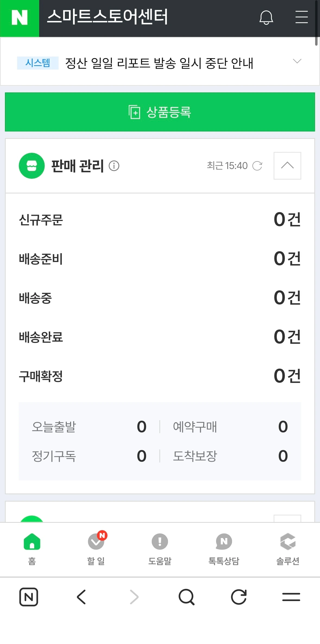Refresh the sales data (최근 15:40)
Image resolution: width=320 pixels, height=644 pixels.
click(257, 166)
